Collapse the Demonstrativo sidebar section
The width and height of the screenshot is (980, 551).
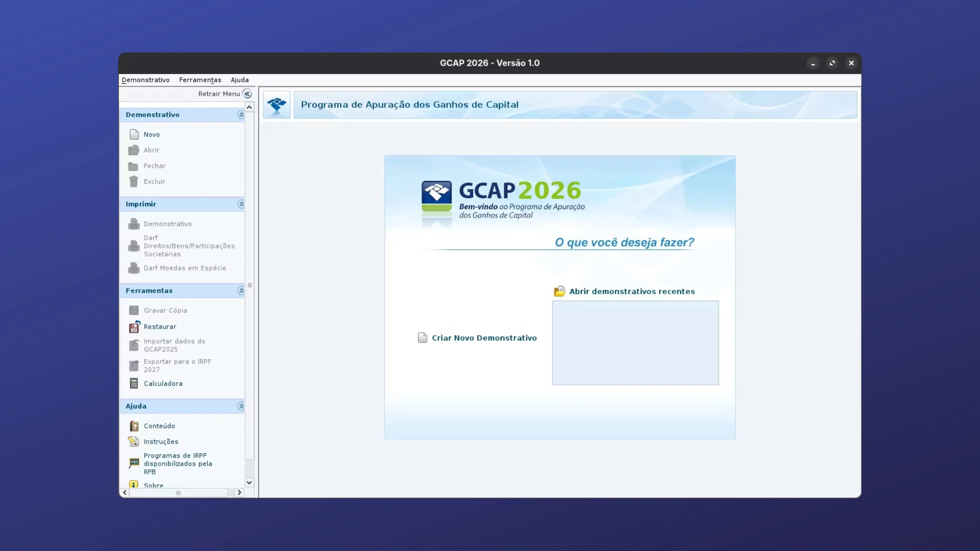(241, 115)
